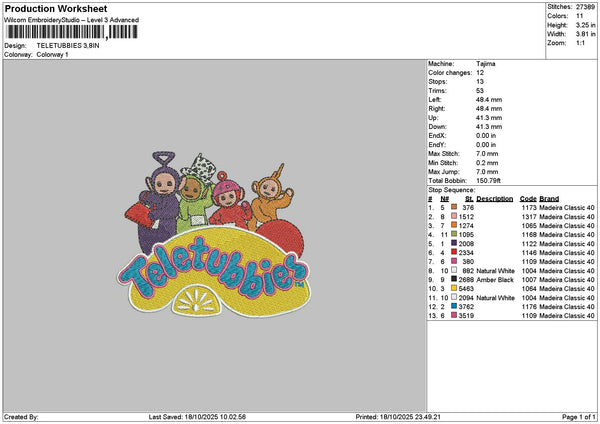
Task: Select the magenta swatch in stop row 7
Action: point(454,261)
